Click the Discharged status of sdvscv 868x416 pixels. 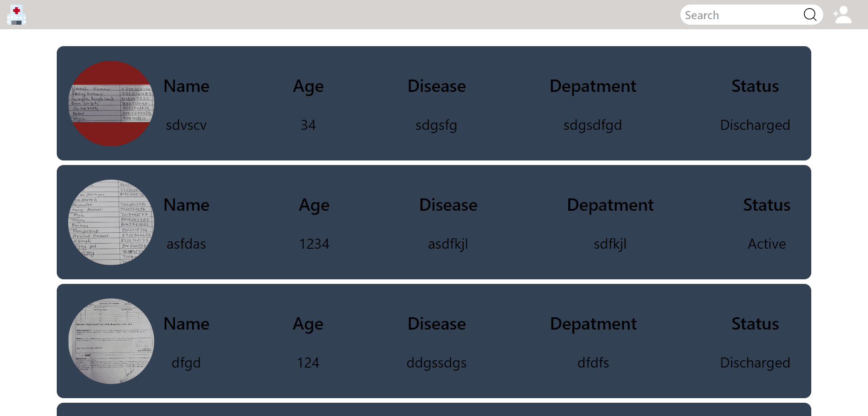tap(755, 125)
